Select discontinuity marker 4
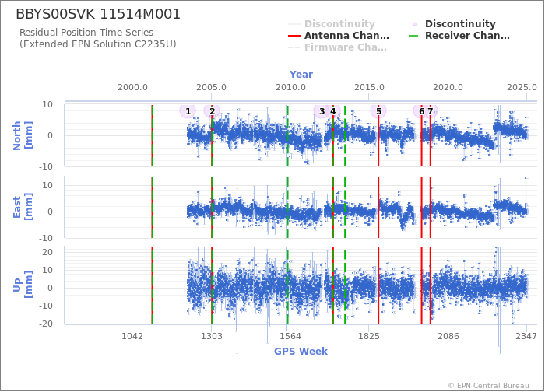Screen dimensions: 545x392 coord(332,111)
